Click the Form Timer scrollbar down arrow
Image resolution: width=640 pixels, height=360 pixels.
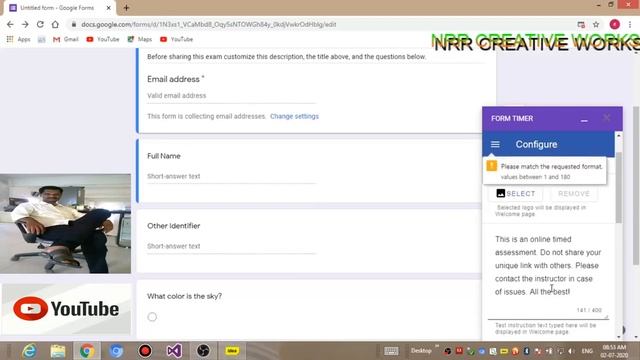pyautogui.click(x=619, y=337)
